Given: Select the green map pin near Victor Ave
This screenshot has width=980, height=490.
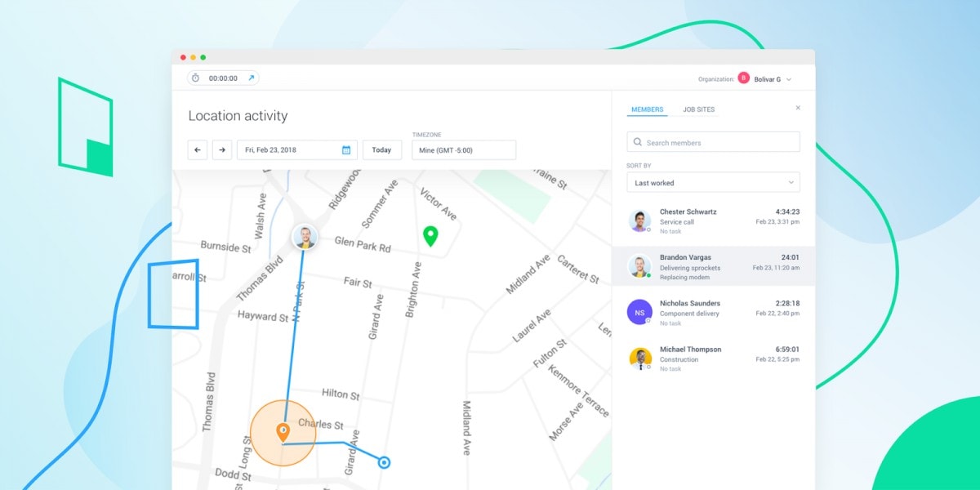Looking at the screenshot, I should (x=430, y=235).
